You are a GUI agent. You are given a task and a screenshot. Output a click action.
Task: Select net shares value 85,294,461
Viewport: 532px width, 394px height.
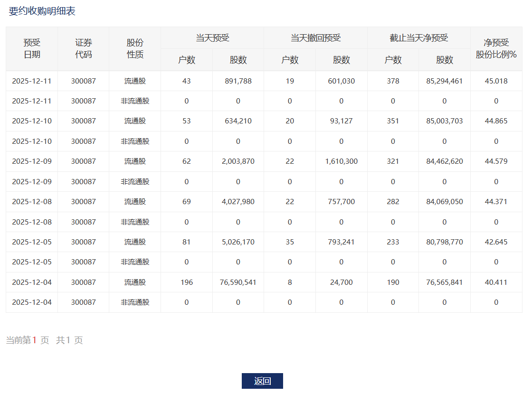coord(445,81)
